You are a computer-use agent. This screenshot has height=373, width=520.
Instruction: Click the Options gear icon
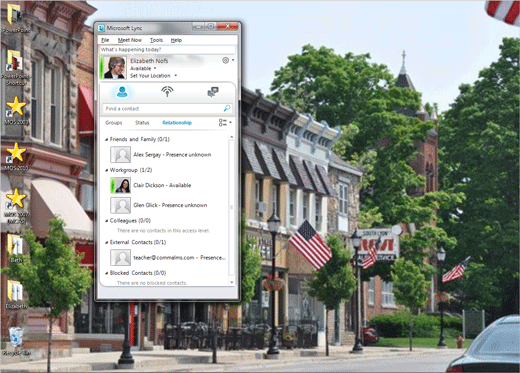225,60
